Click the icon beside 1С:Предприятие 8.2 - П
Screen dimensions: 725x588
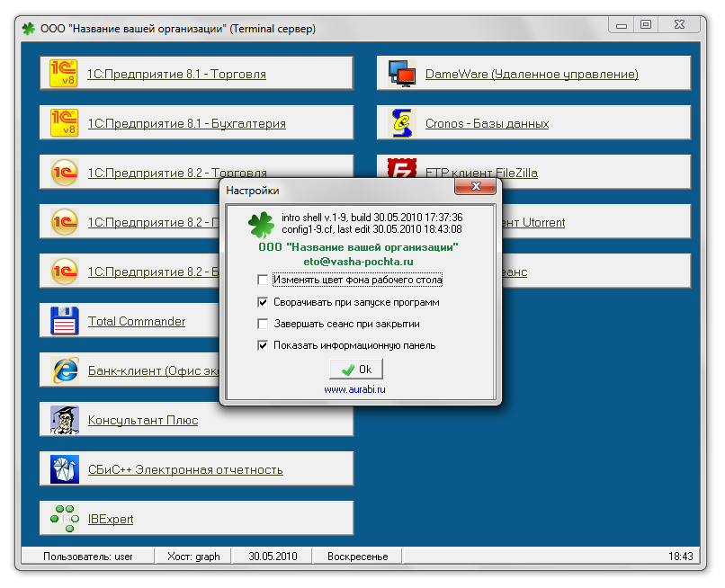(64, 222)
